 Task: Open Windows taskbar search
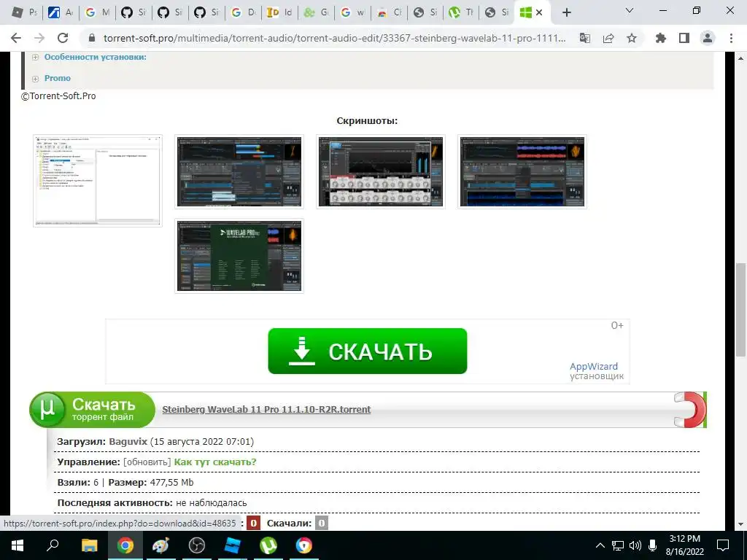pyautogui.click(x=53, y=545)
